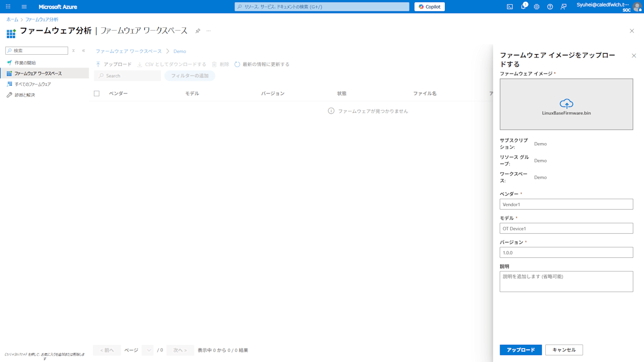Select ファームウェア ワークスペース in the sidebar
This screenshot has height=362, width=644.
[44, 73]
